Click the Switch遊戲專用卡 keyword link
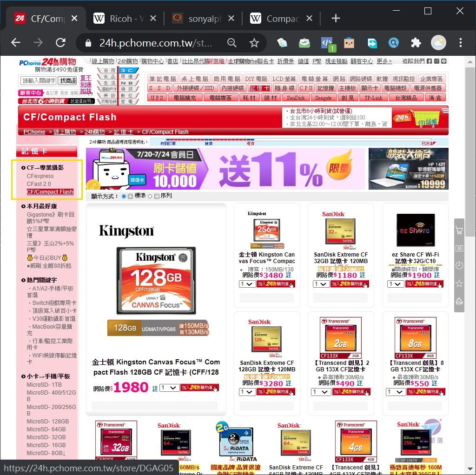The width and height of the screenshot is (476, 475). (x=54, y=303)
